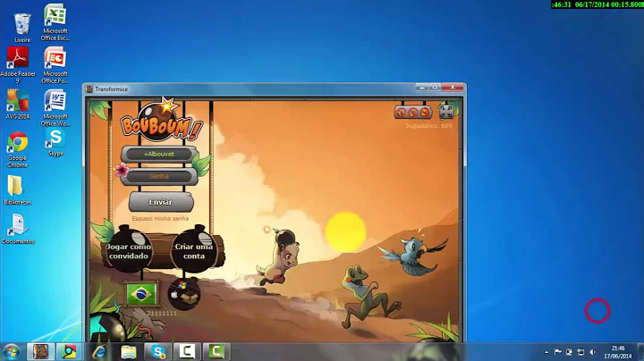Click the Action Center flag tray icon
The image size is (644, 361).
point(557,352)
